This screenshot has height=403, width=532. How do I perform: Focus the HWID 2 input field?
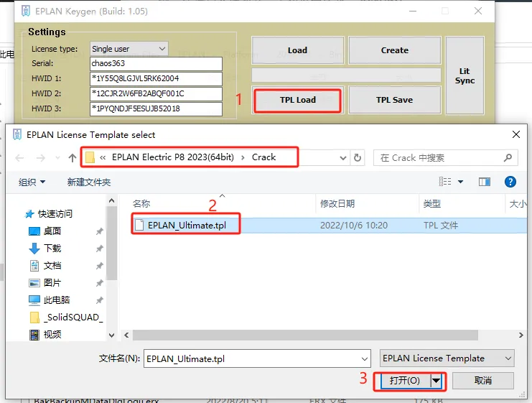click(156, 93)
